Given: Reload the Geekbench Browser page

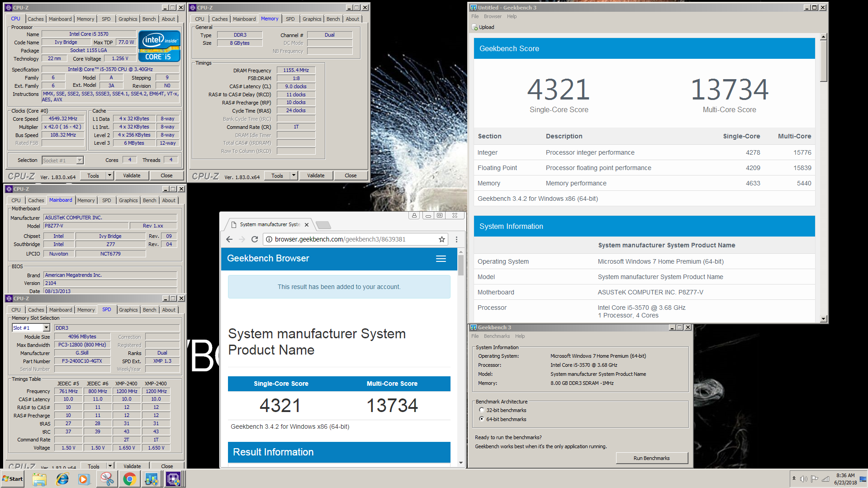Looking at the screenshot, I should pos(255,239).
